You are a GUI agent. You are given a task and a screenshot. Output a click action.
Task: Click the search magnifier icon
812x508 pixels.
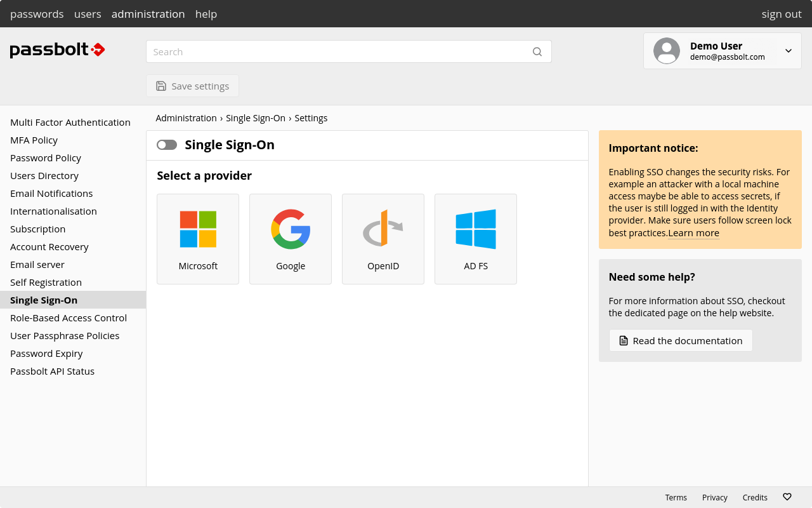(537, 52)
